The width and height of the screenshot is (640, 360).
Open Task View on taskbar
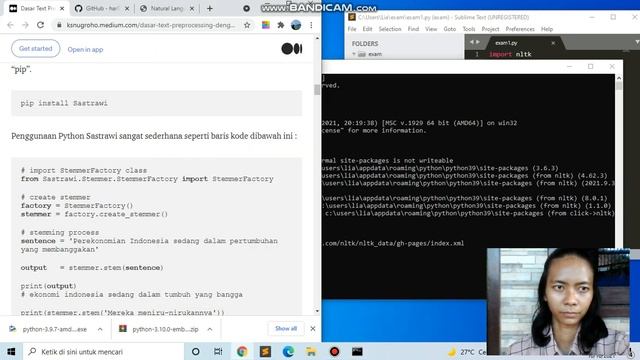218,351
